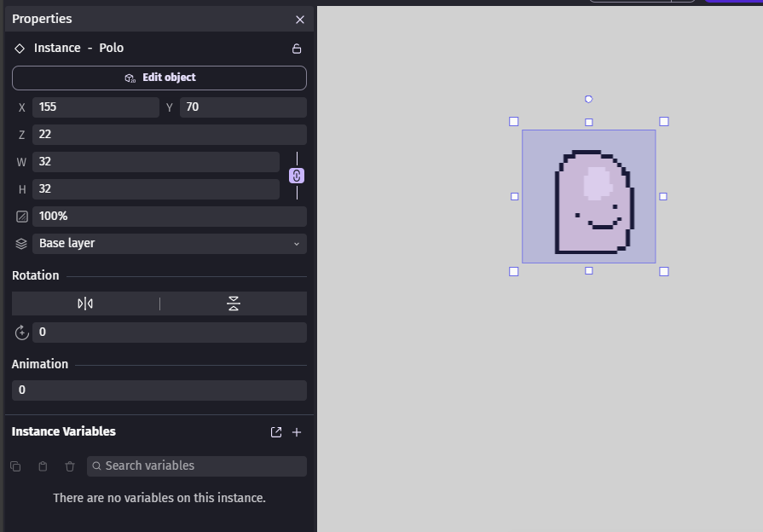Add a new instance variable
The image size is (763, 532).
coord(297,432)
